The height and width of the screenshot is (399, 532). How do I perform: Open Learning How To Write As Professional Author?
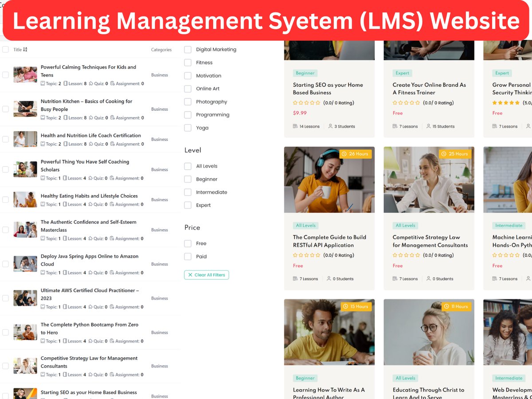(x=329, y=393)
